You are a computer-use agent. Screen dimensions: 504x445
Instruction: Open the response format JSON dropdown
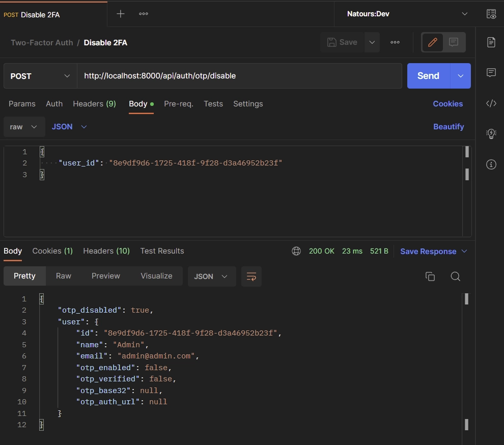tap(211, 276)
